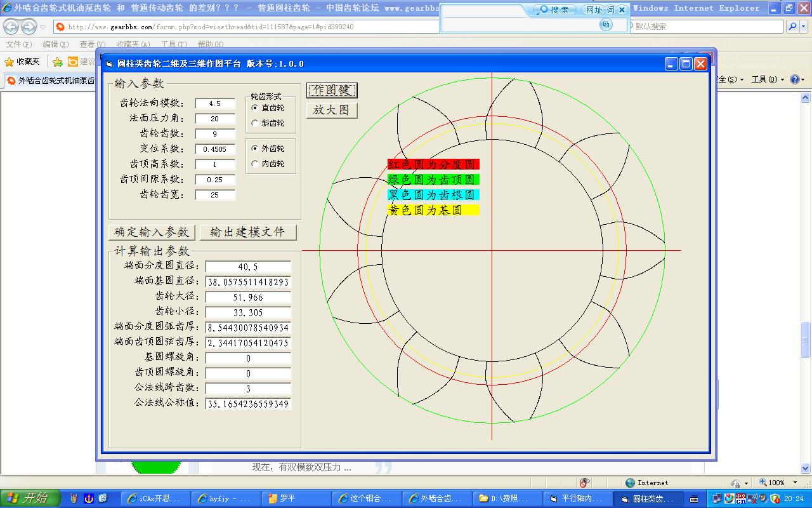The height and width of the screenshot is (508, 812).
Task: Click 确定输入参数 confirm input button
Action: [153, 232]
